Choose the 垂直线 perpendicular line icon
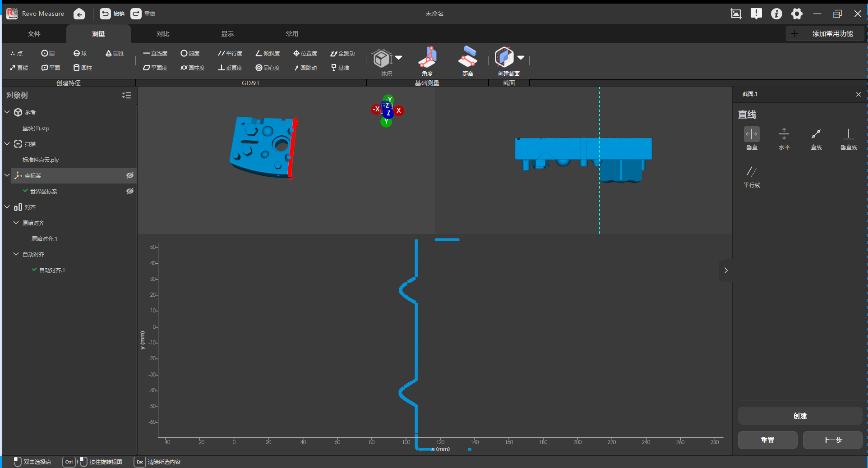Screen dimensions: 868x468 point(849,138)
